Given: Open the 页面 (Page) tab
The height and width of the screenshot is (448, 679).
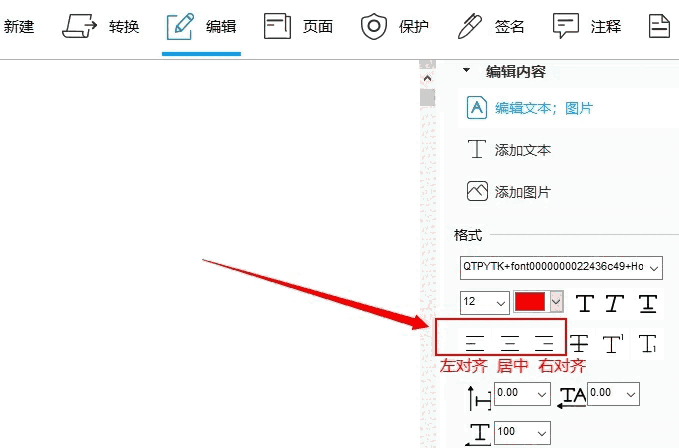Looking at the screenshot, I should 298,26.
